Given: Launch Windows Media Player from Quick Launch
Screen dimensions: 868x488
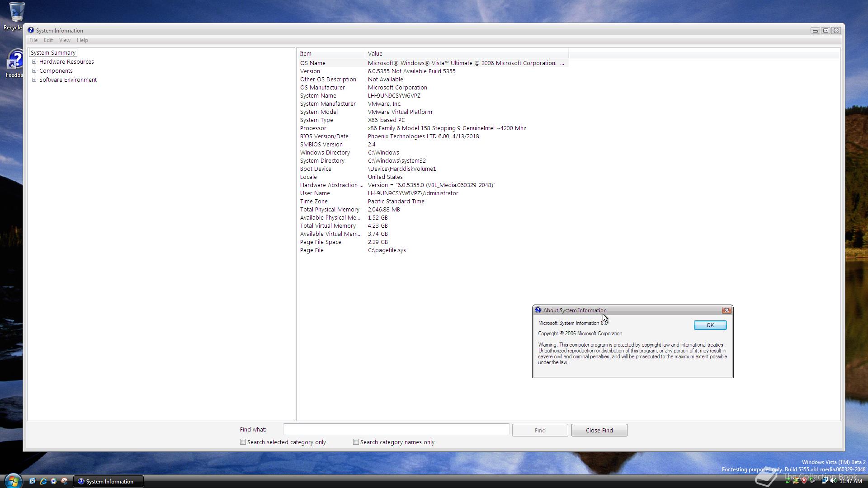Looking at the screenshot, I should click(x=54, y=481).
